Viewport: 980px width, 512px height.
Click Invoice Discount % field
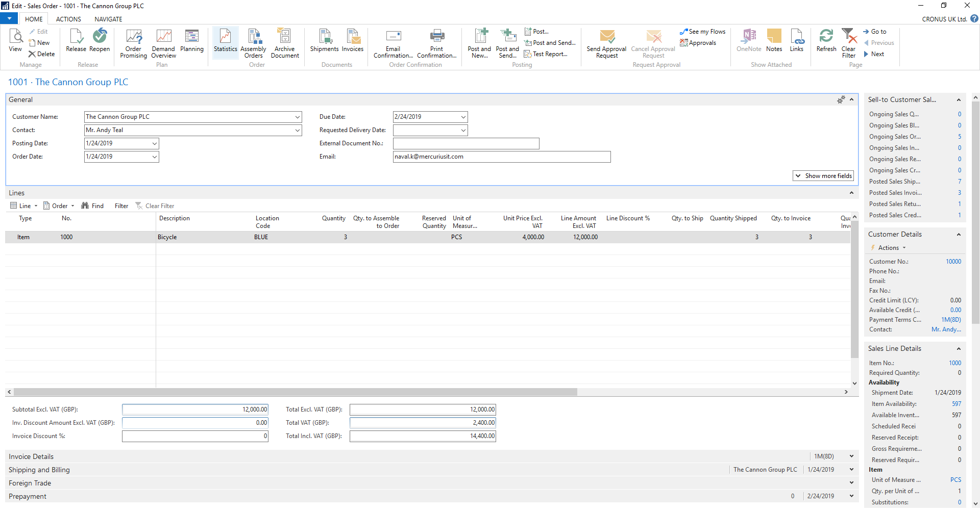[x=195, y=436]
